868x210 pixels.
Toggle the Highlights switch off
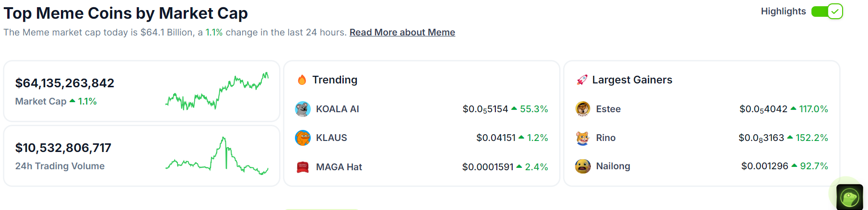827,12
